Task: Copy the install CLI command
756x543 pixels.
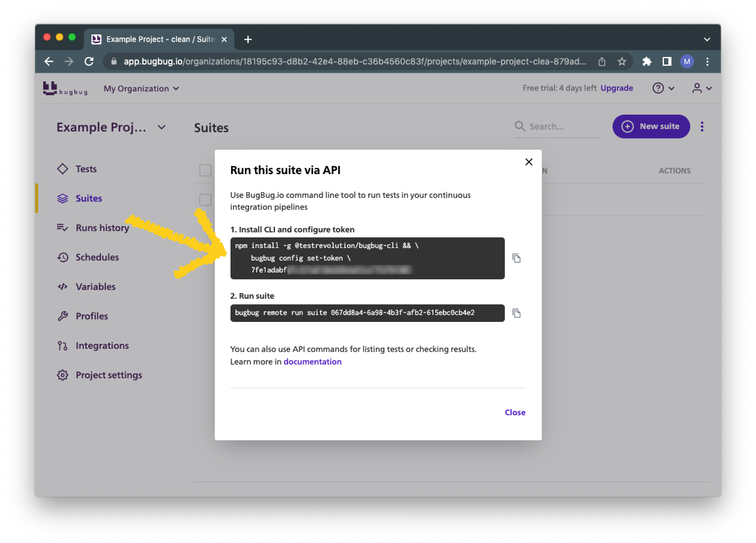Action: click(516, 258)
